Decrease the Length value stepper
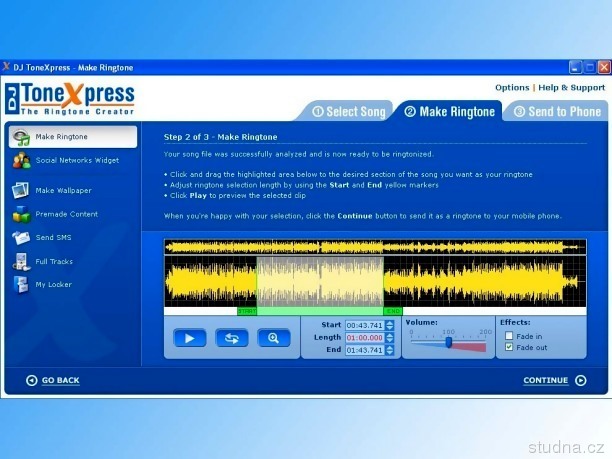Screen dimensions: 612x459 [x=390, y=340]
